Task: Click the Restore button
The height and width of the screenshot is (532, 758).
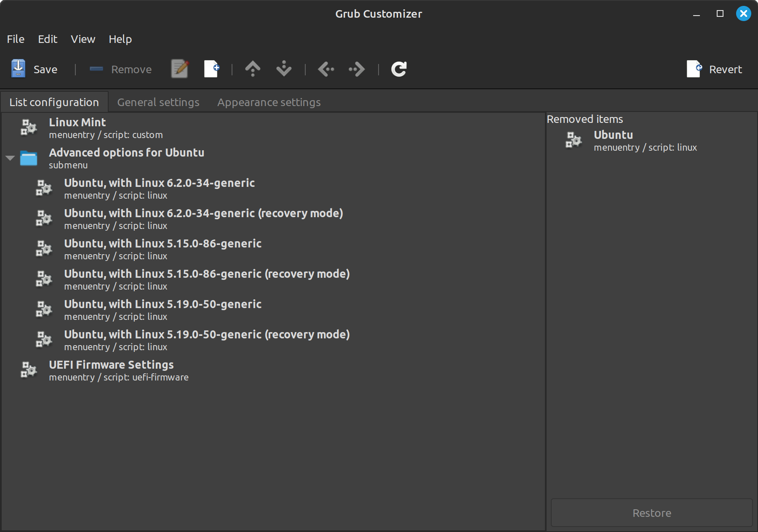Action: click(651, 513)
